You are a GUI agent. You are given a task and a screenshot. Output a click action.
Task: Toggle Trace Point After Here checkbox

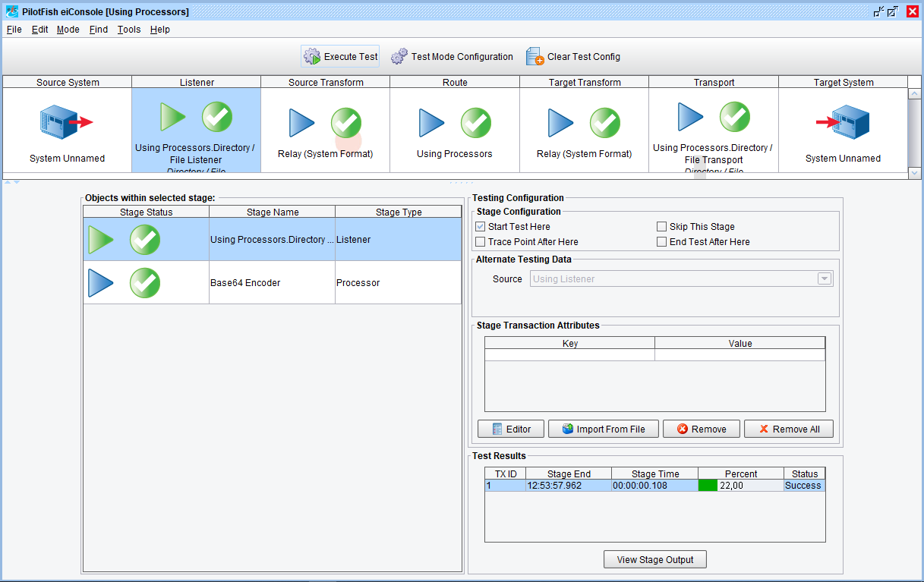point(481,242)
